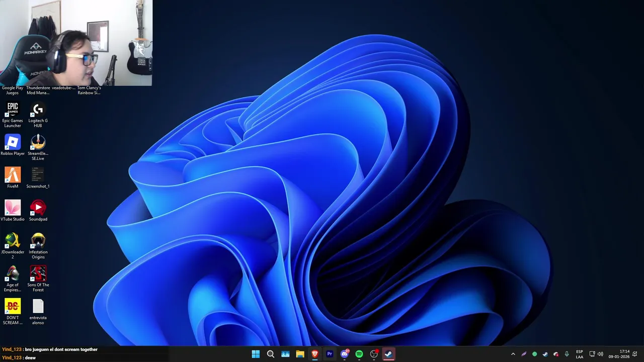644x362 pixels.
Task: Click the Steam icon in system tray
Action: point(545,354)
